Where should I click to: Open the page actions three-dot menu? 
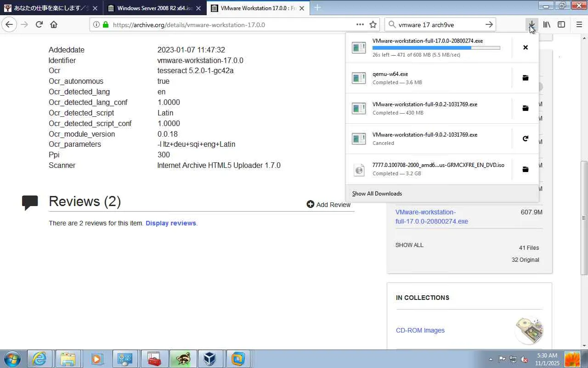click(360, 25)
